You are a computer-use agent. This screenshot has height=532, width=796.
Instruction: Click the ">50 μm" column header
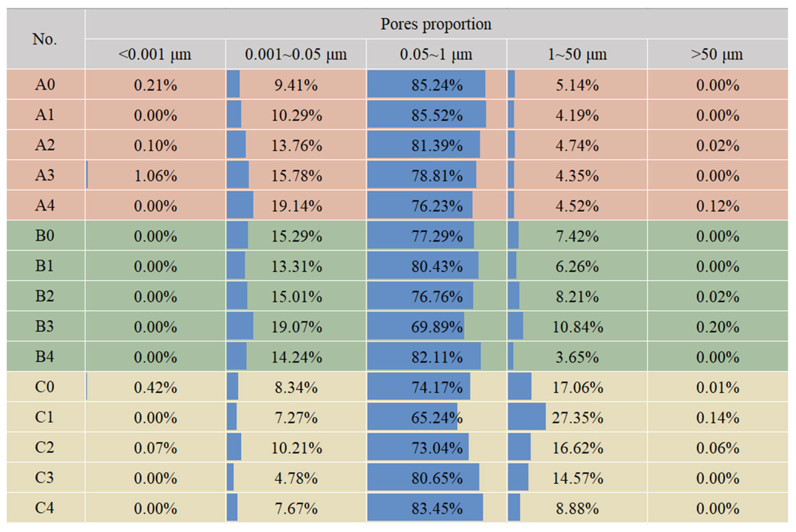pos(717,54)
